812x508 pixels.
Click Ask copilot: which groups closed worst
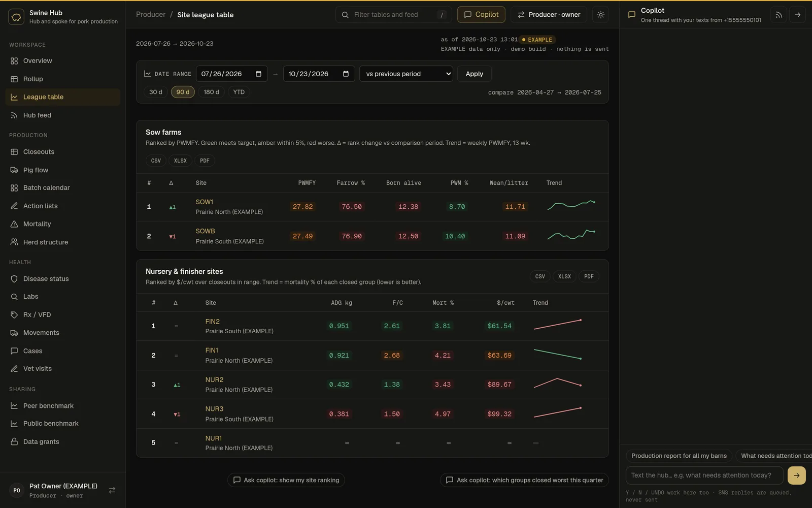click(524, 480)
